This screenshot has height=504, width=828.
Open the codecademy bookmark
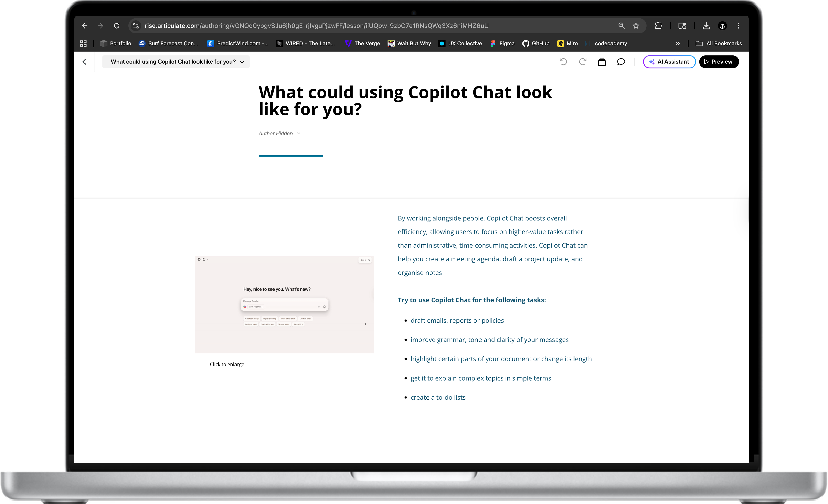pos(606,44)
